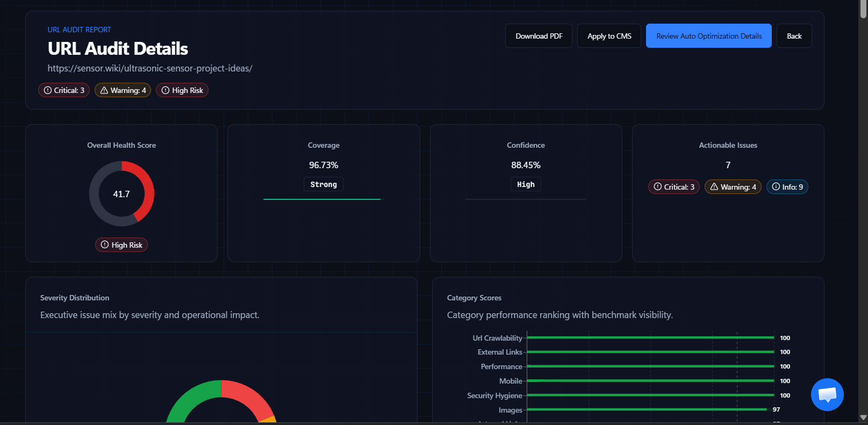Click the Security Hygiene score bar

coord(650,395)
